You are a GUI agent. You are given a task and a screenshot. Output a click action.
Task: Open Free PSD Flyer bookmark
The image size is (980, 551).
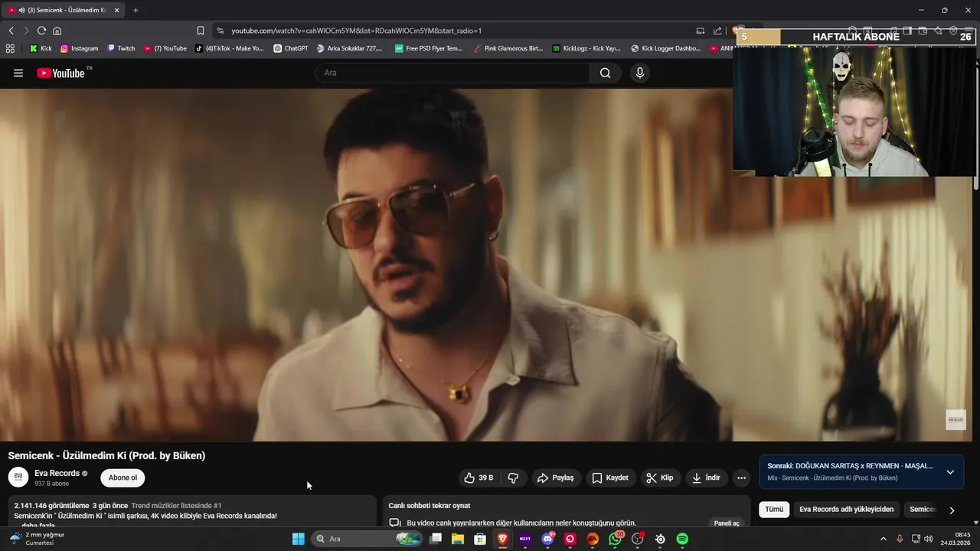pyautogui.click(x=429, y=48)
